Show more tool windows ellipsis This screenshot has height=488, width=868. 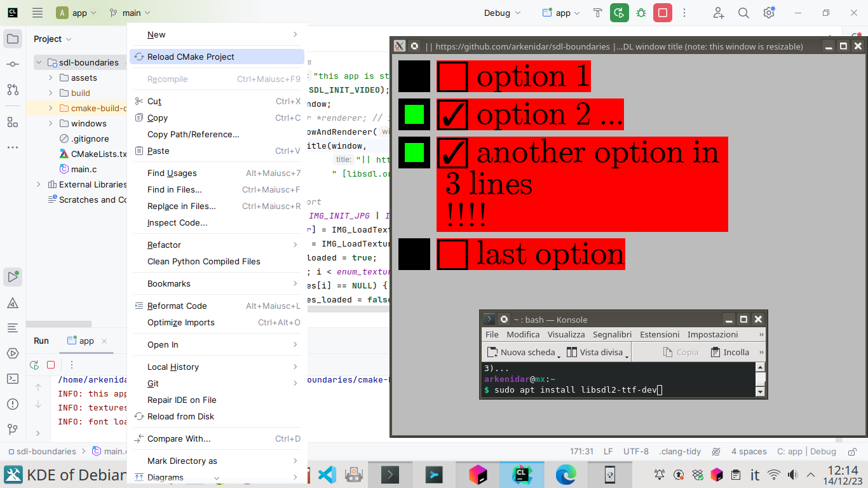[13, 147]
